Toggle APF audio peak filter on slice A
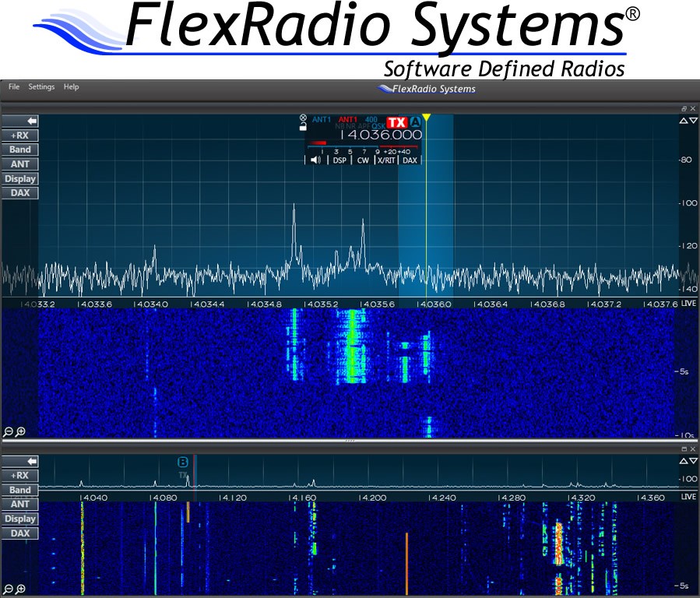 tap(364, 127)
